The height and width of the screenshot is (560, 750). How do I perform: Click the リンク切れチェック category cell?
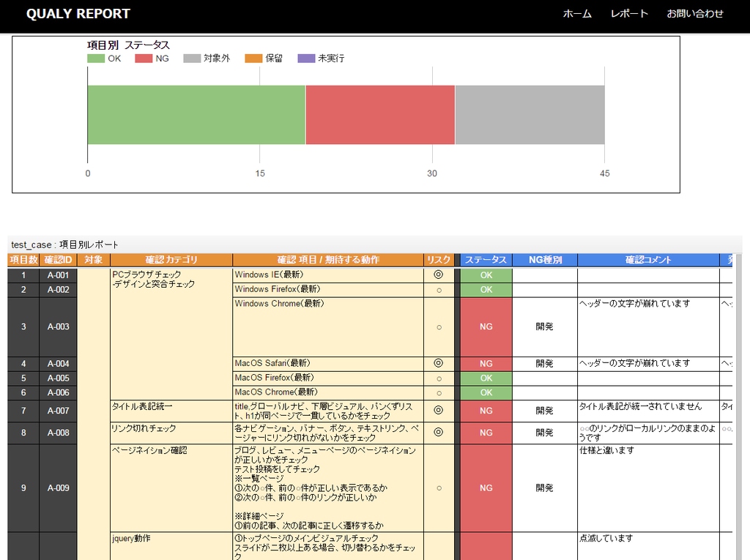(171, 433)
